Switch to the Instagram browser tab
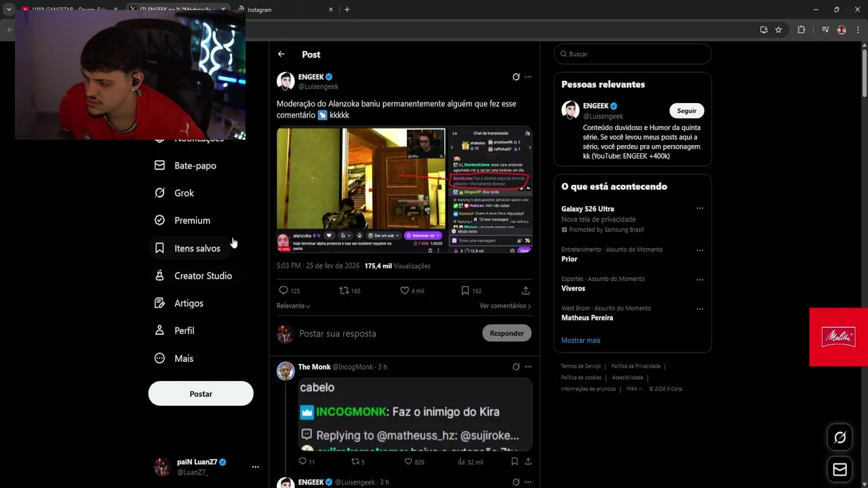 click(285, 9)
